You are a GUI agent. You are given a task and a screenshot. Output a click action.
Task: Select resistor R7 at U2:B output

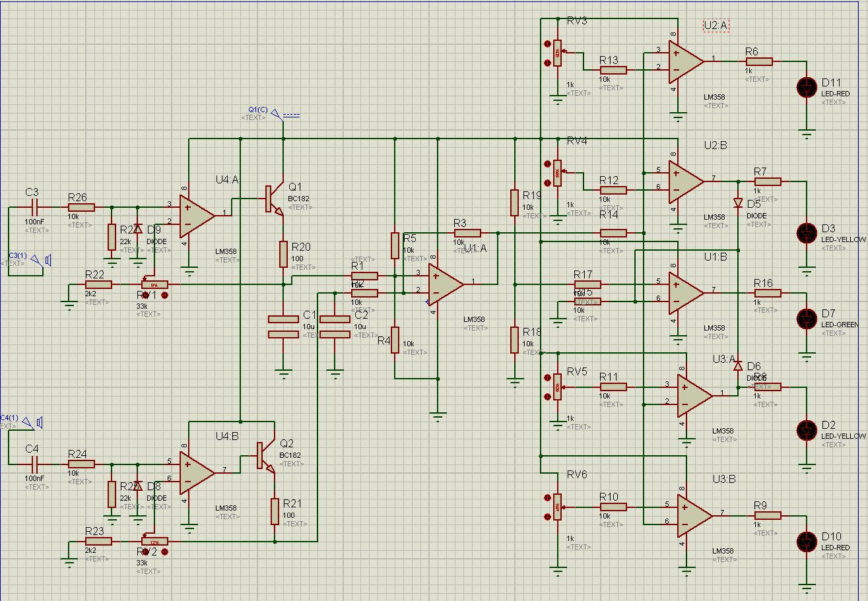[x=768, y=181]
